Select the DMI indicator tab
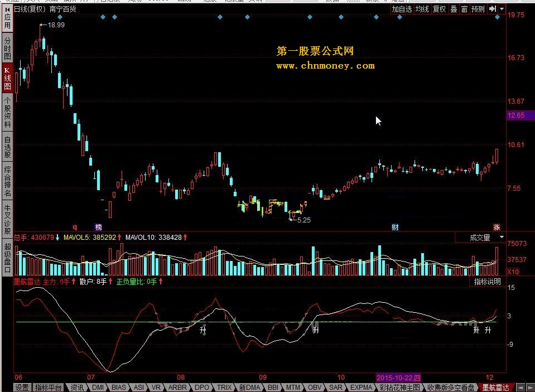Viewport: 535px width, 392px height. click(98, 388)
